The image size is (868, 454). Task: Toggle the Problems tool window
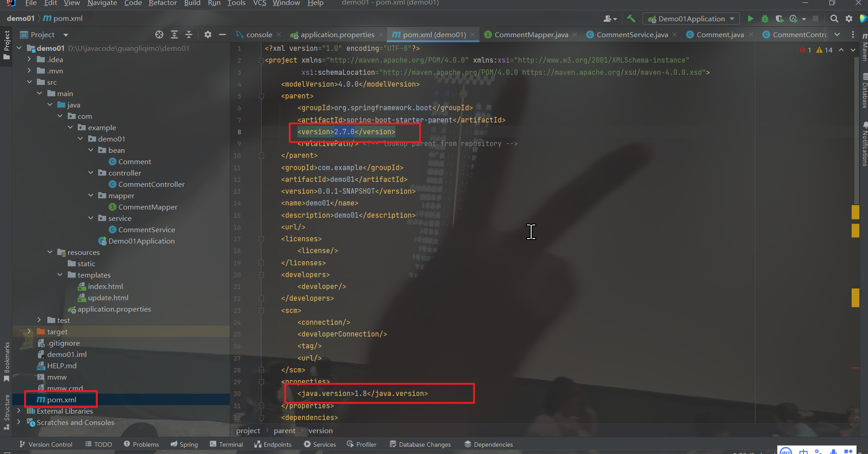point(141,444)
